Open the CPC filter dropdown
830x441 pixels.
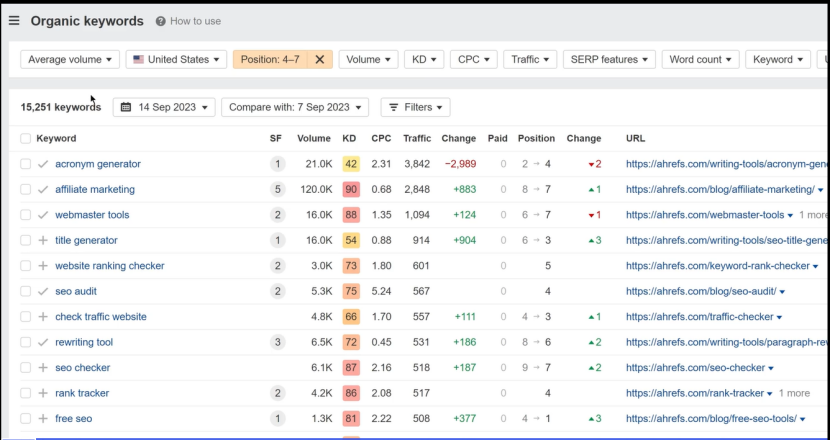click(474, 59)
